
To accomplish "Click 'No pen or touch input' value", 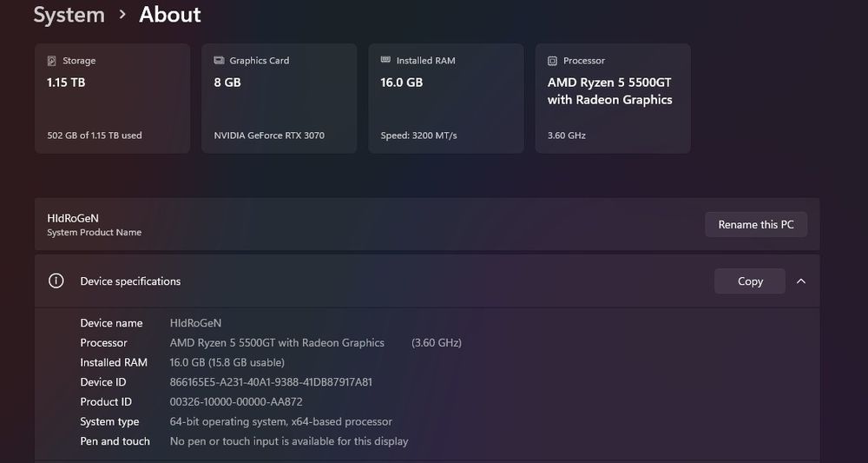I will point(289,441).
